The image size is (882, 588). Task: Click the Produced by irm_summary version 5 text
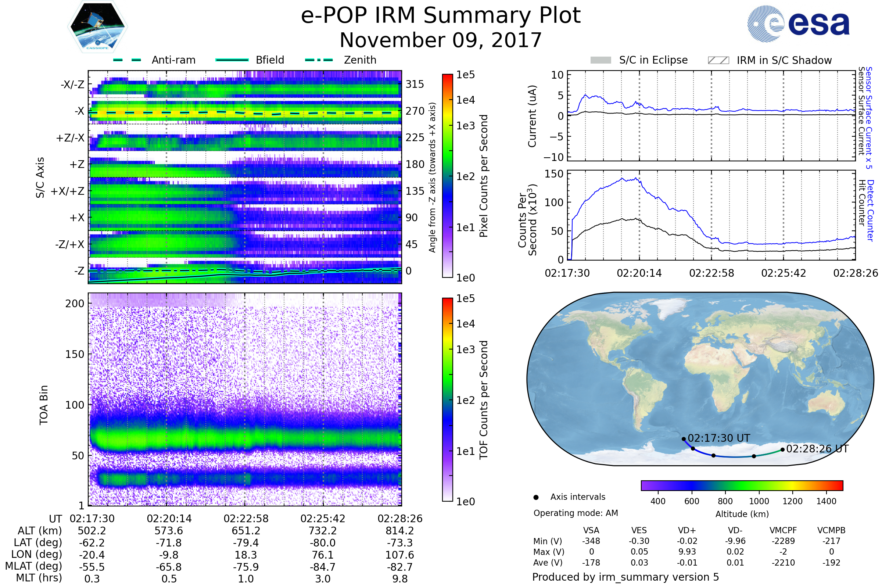[625, 577]
